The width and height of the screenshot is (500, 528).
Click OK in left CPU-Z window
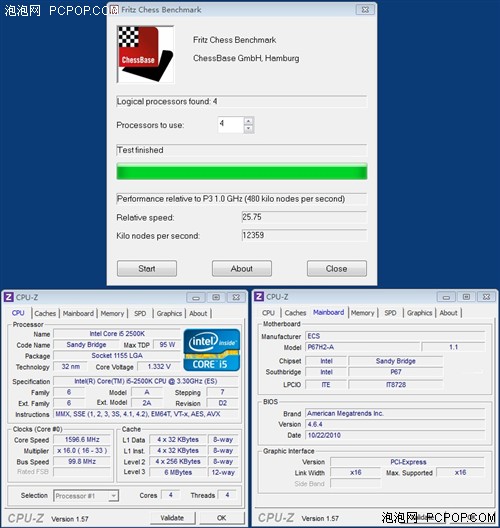[222, 518]
